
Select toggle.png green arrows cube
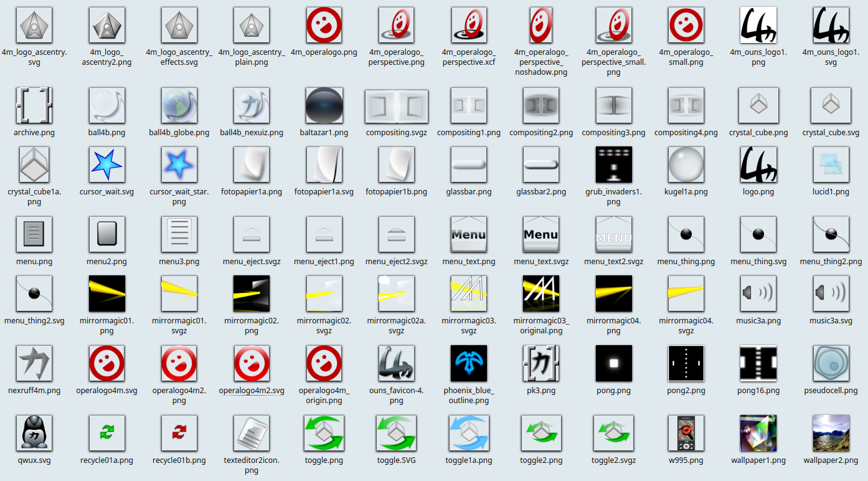point(324,433)
